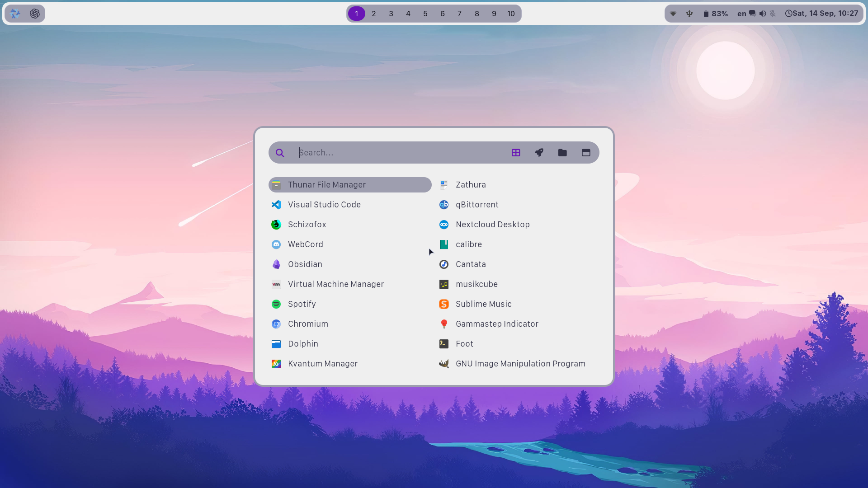
Task: Click the ChatGPT icon in the top bar
Action: point(35,14)
